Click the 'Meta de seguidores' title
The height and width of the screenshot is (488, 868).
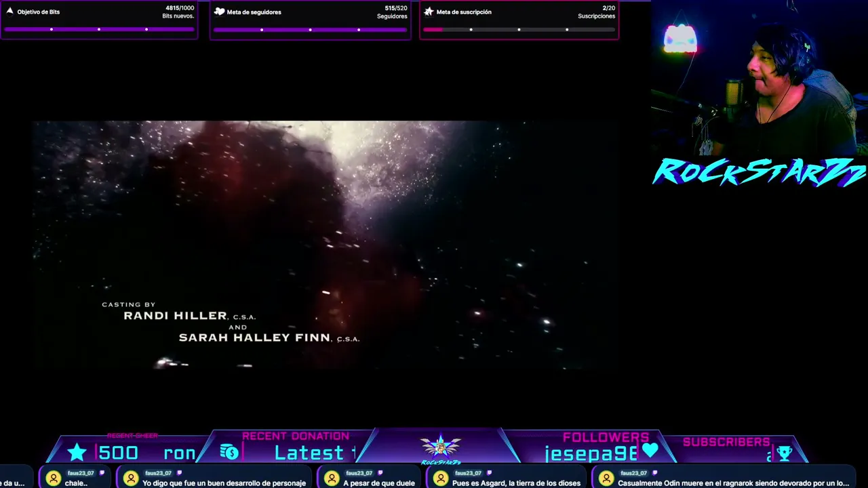[x=254, y=12]
